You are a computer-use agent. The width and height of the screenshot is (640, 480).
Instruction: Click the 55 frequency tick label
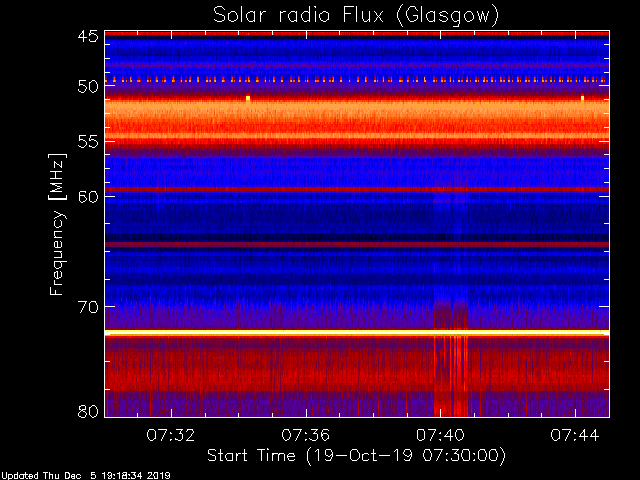88,142
